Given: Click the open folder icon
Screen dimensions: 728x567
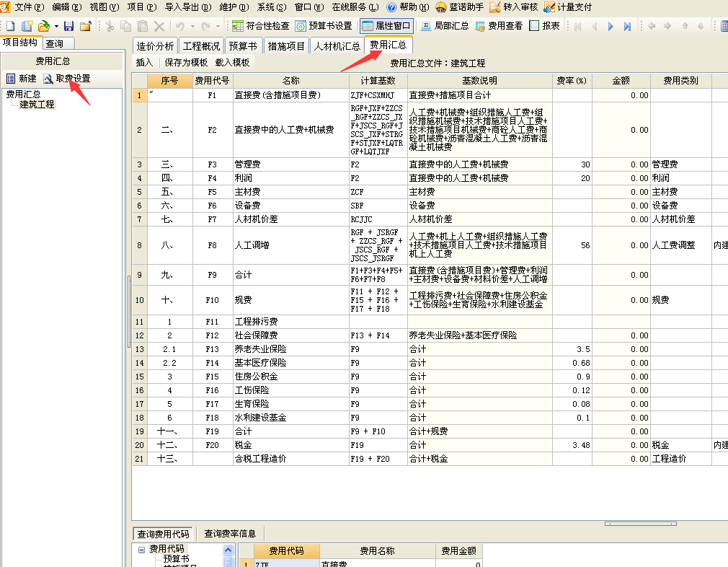Looking at the screenshot, I should [x=44, y=26].
